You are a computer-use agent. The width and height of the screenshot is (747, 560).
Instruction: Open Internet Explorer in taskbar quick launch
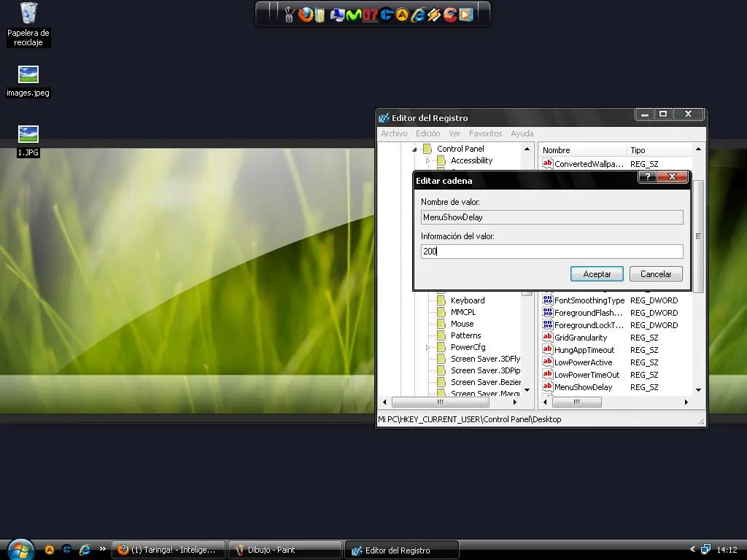85,550
